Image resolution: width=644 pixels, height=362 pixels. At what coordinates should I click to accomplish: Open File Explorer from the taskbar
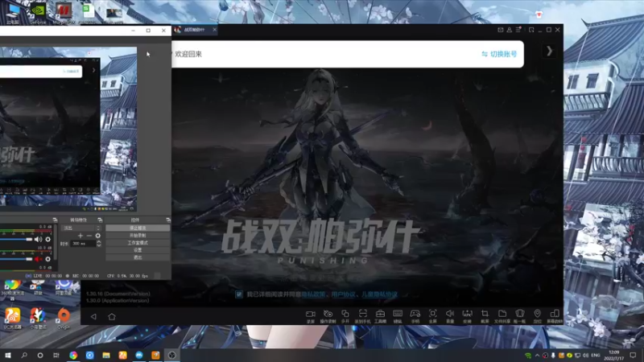[106, 355]
